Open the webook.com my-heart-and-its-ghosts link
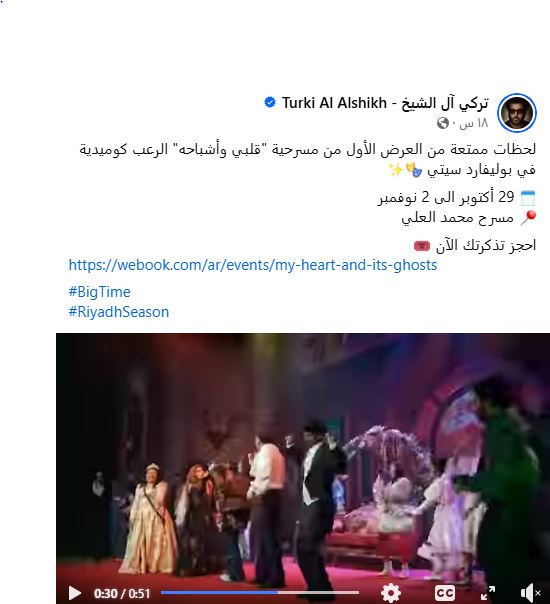Viewport: 550px width, 604px height. pos(253,265)
